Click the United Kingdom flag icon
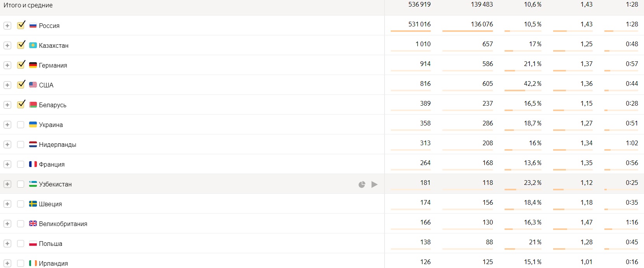Viewport: 644px width, 268px height. pos(33,224)
